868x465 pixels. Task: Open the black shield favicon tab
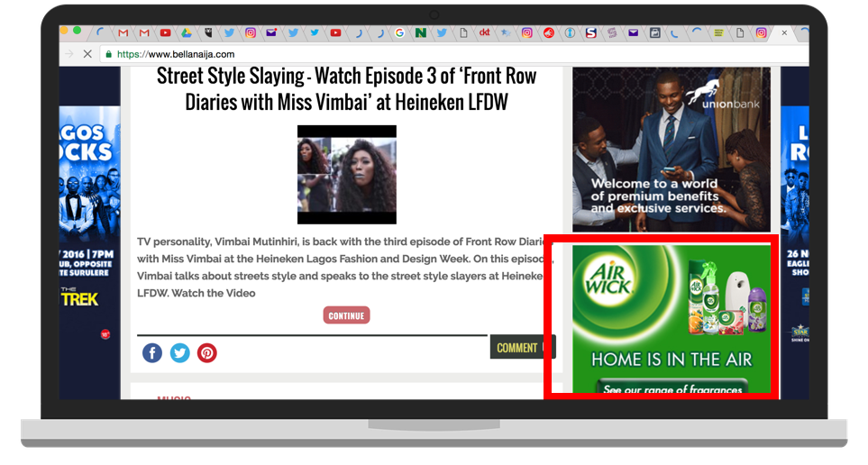pyautogui.click(x=208, y=32)
